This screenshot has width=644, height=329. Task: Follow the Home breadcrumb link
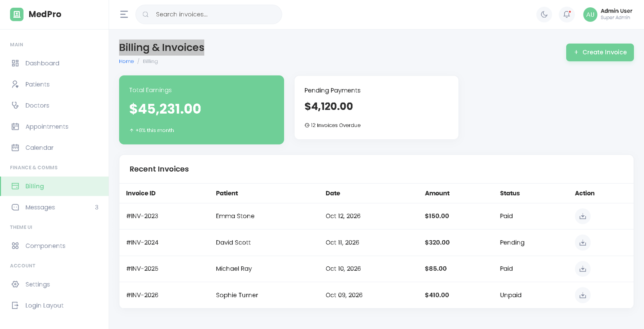126,61
